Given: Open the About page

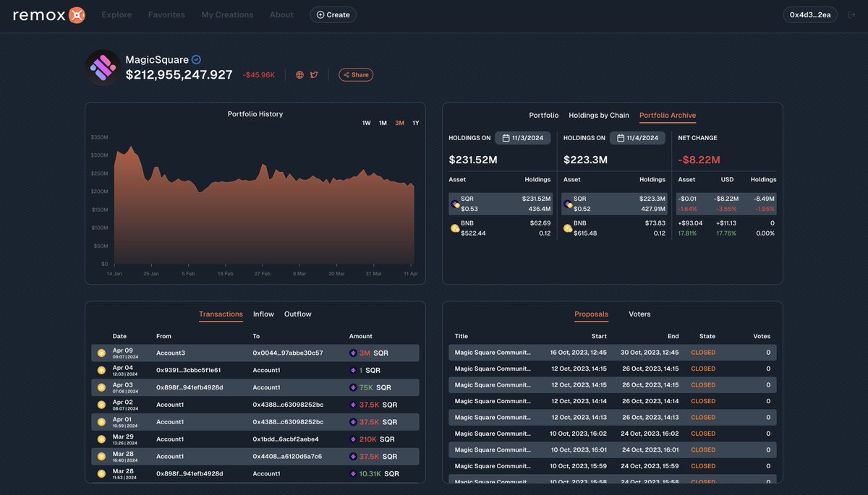Looking at the screenshot, I should pyautogui.click(x=281, y=14).
